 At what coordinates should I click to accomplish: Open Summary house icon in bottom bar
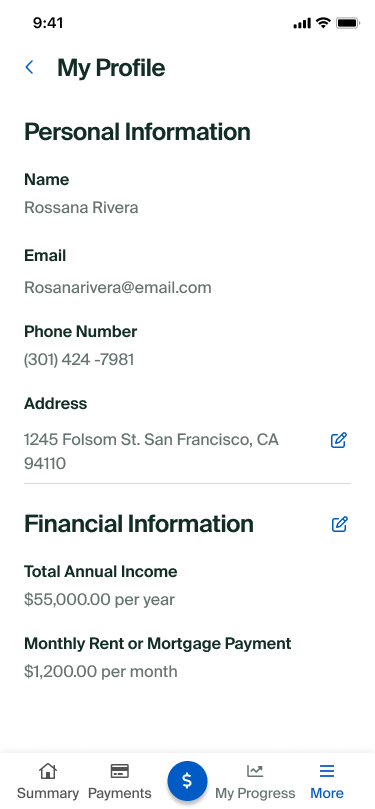coord(48,771)
